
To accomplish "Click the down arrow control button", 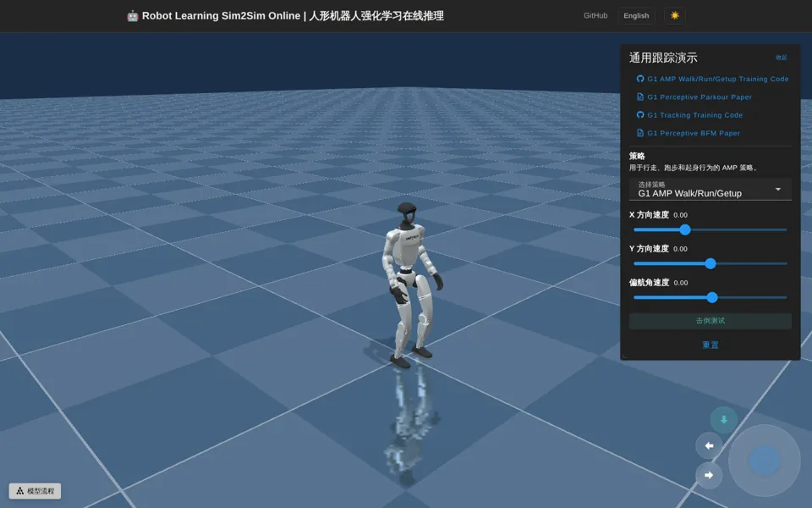I will pos(723,420).
